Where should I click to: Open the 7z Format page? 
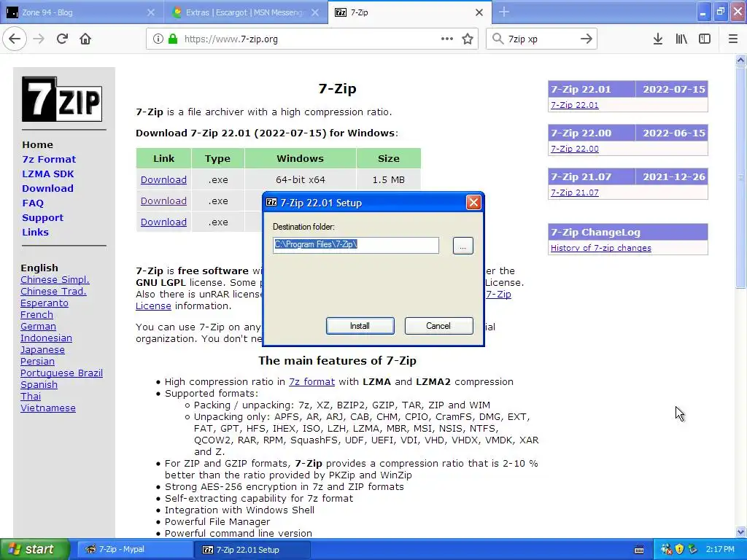pyautogui.click(x=49, y=159)
